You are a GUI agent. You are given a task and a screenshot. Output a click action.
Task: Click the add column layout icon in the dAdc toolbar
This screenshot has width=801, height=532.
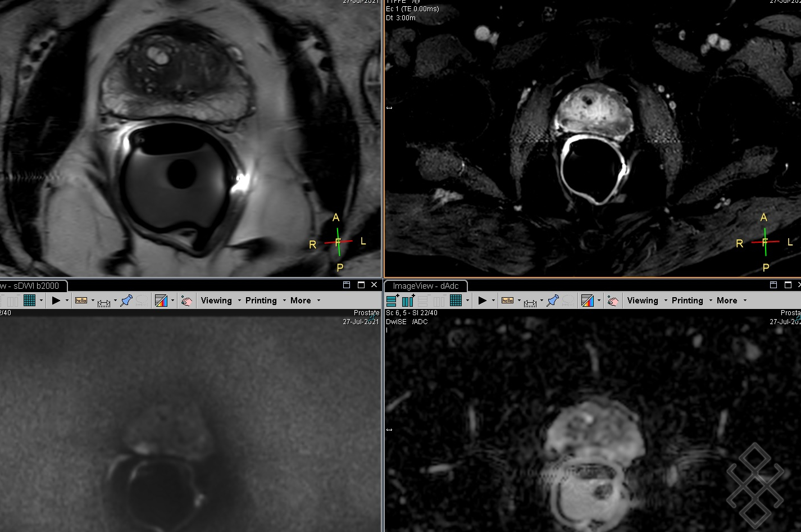[x=408, y=301]
